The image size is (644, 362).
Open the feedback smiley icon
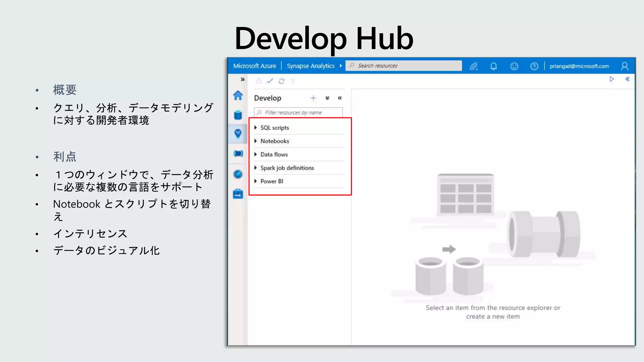tap(514, 66)
